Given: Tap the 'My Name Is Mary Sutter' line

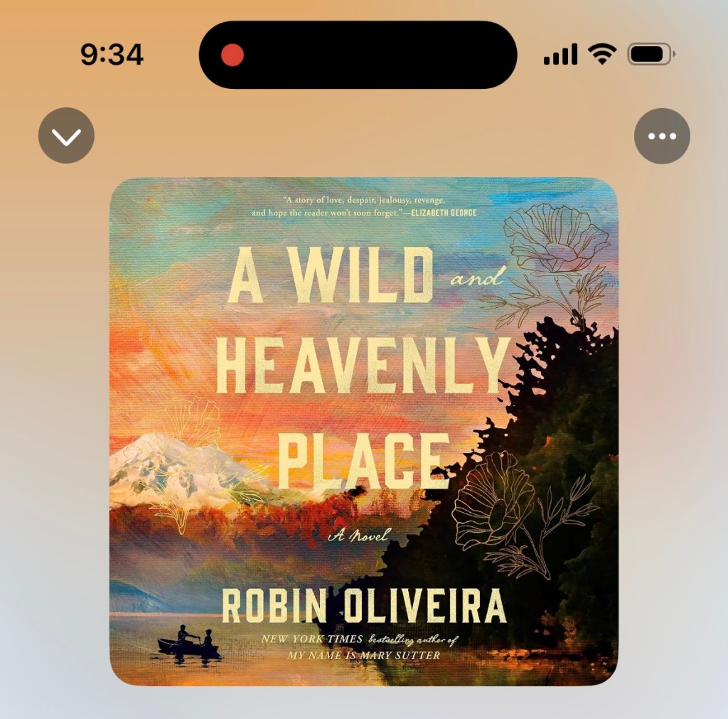Looking at the screenshot, I should click(x=363, y=656).
